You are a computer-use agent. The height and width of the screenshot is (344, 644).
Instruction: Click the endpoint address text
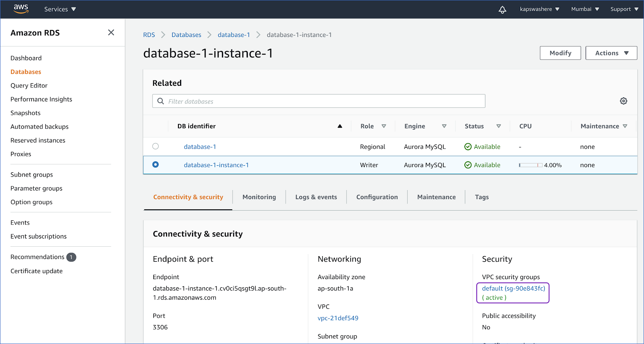tap(219, 293)
